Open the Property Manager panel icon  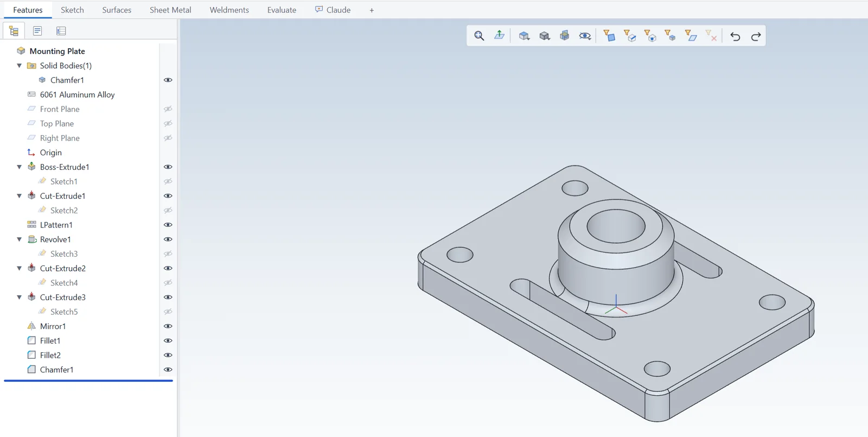click(37, 31)
